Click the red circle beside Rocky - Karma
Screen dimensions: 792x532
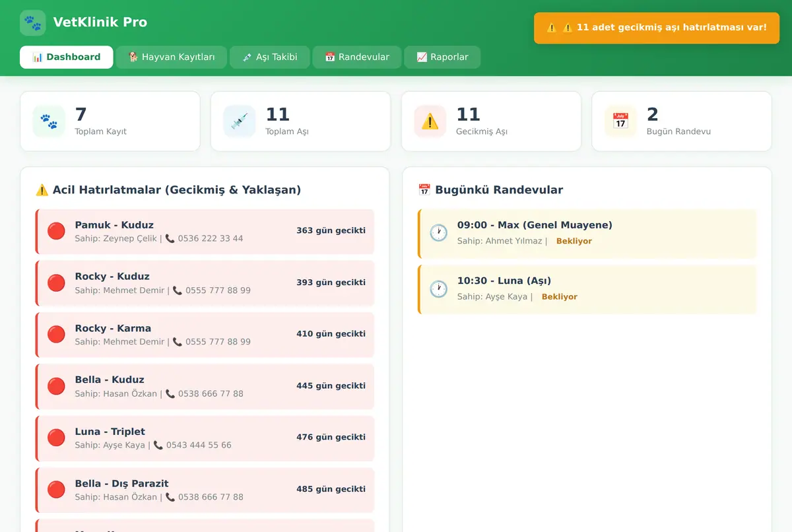[x=56, y=334]
